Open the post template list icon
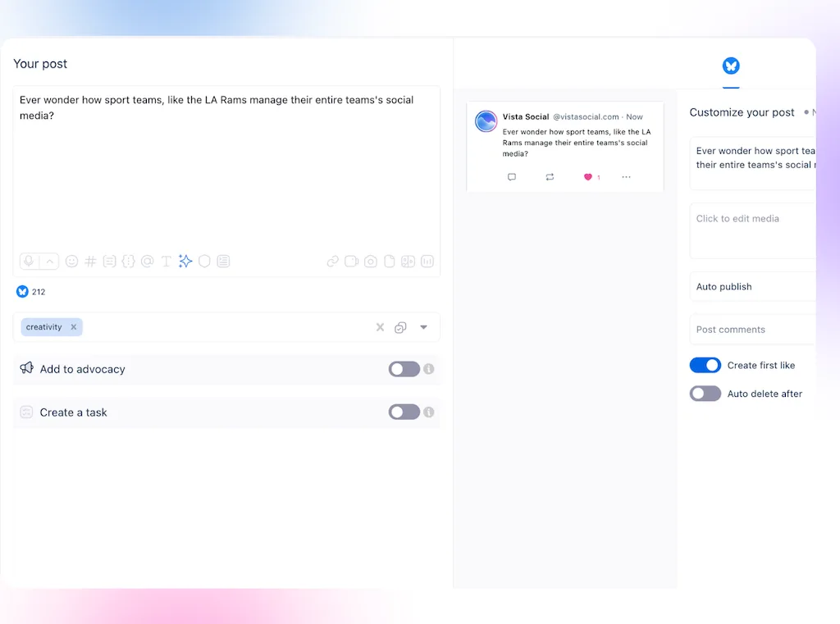Screen dimensions: 840x624 click(223, 262)
